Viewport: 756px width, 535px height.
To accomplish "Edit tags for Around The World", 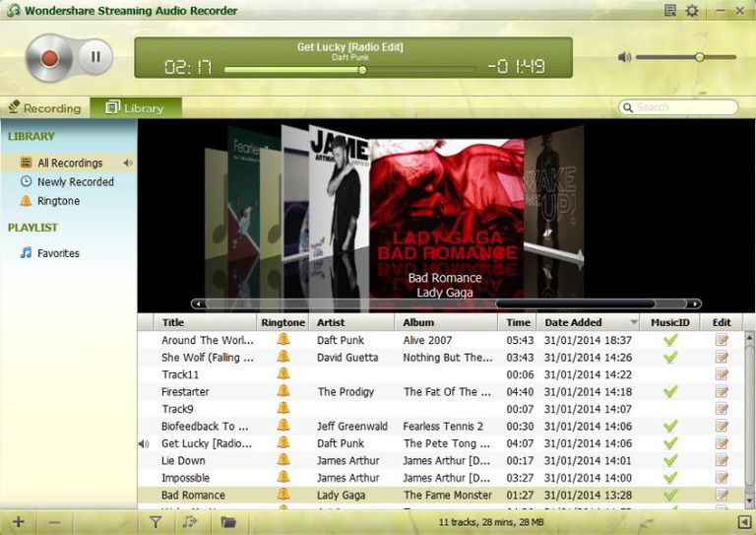I will (x=722, y=340).
